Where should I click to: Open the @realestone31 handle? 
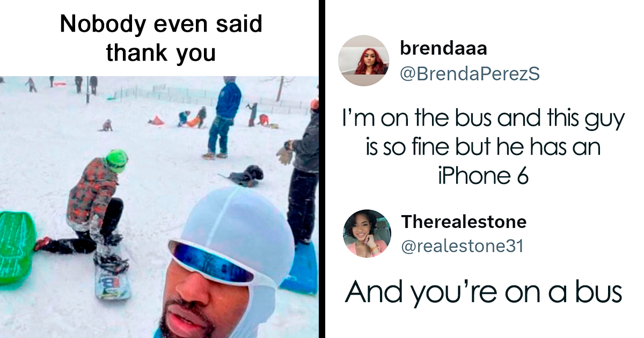pyautogui.click(x=462, y=246)
